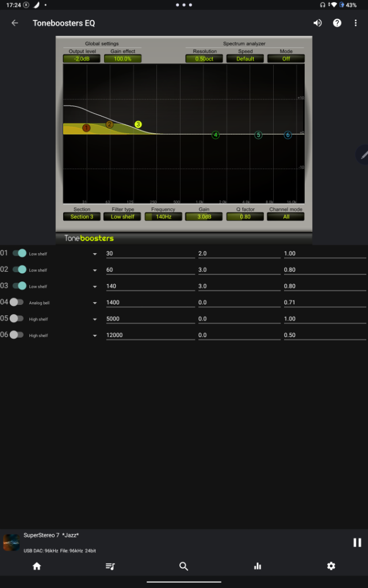Tap the back arrow icon
The image size is (368, 588).
[14, 23]
